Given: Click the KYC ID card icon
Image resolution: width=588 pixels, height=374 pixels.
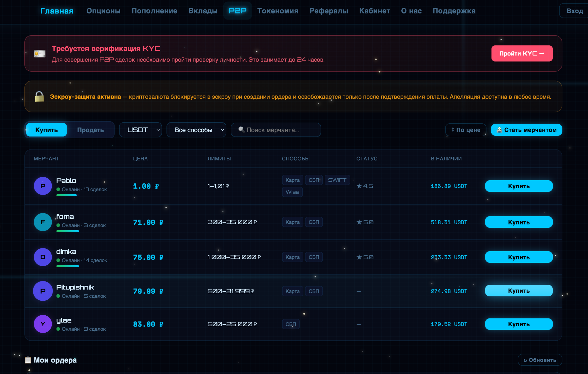Looking at the screenshot, I should click(40, 54).
